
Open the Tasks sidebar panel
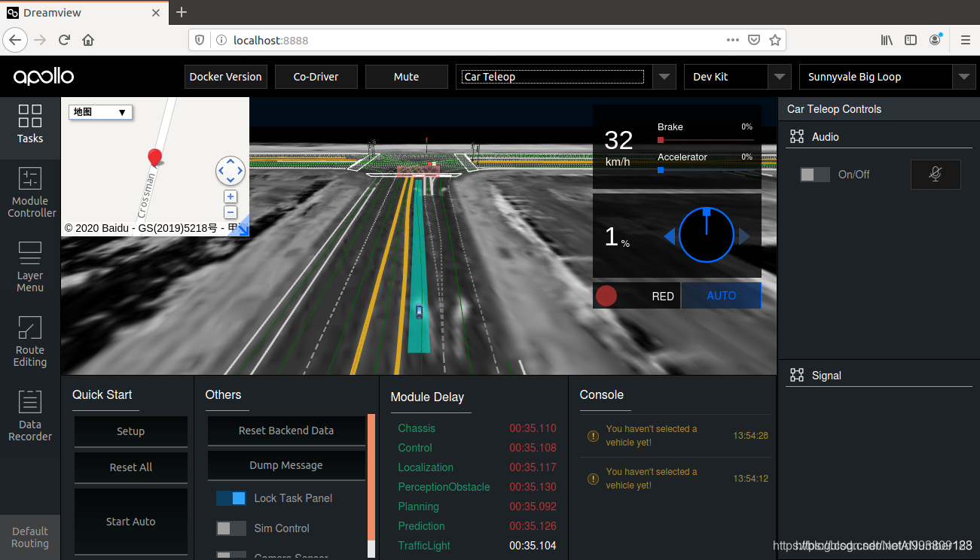[x=30, y=125]
